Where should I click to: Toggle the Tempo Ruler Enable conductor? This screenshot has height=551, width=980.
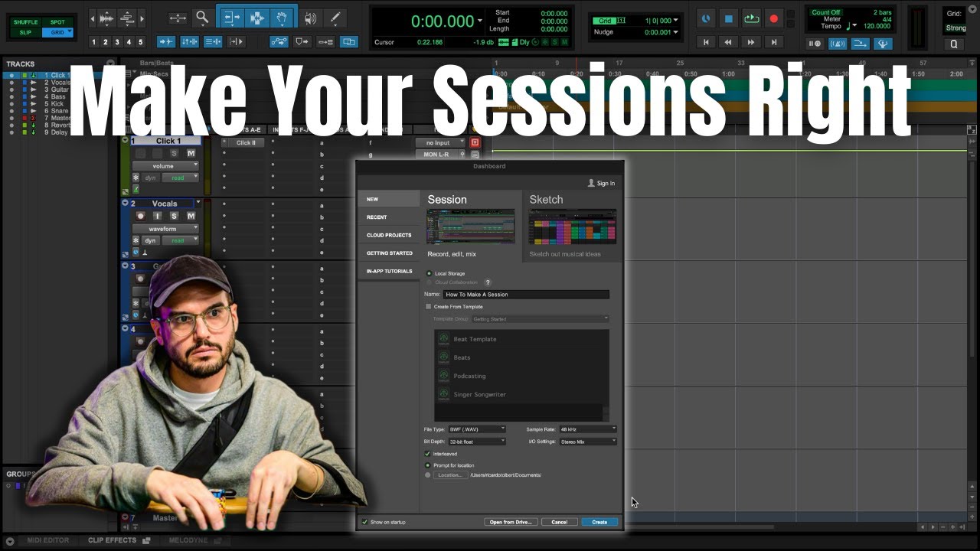pyautogui.click(x=883, y=44)
